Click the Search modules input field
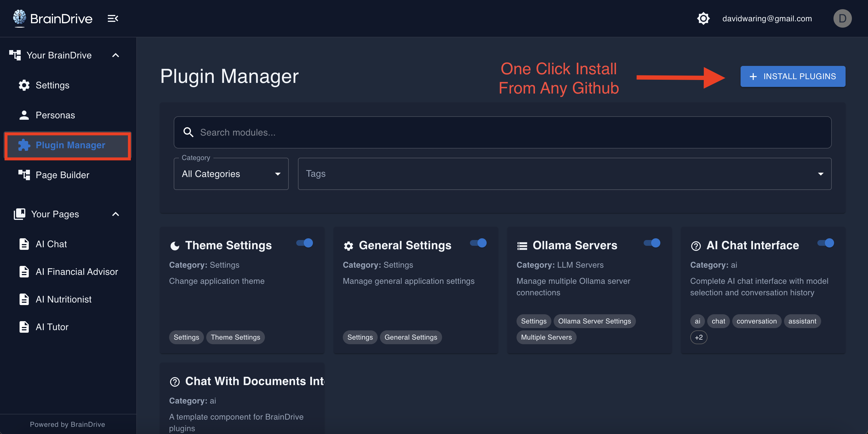 tap(502, 132)
